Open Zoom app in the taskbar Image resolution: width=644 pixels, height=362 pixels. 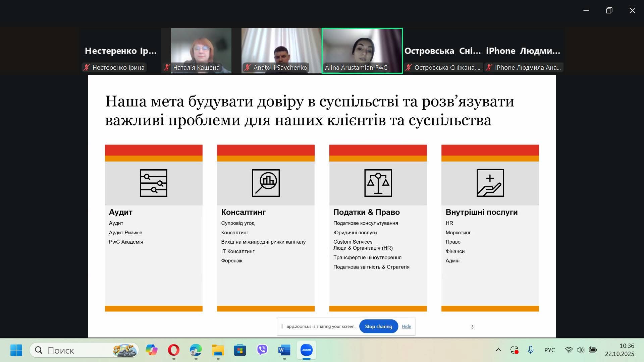306,350
